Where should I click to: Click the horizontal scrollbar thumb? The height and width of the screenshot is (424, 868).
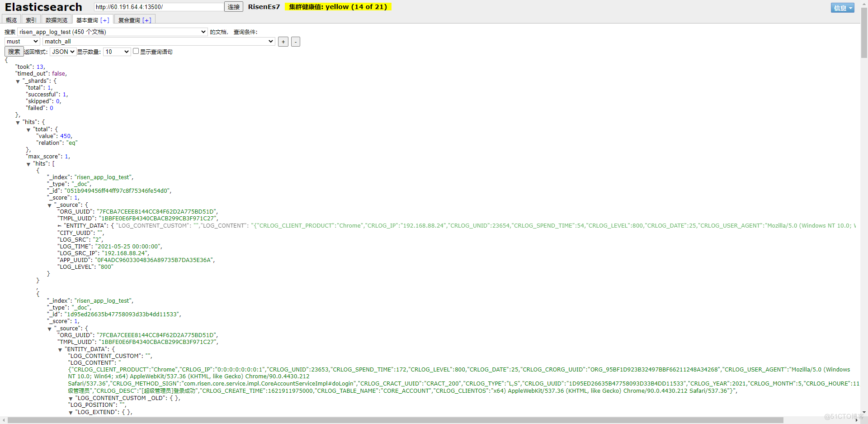pos(396,420)
